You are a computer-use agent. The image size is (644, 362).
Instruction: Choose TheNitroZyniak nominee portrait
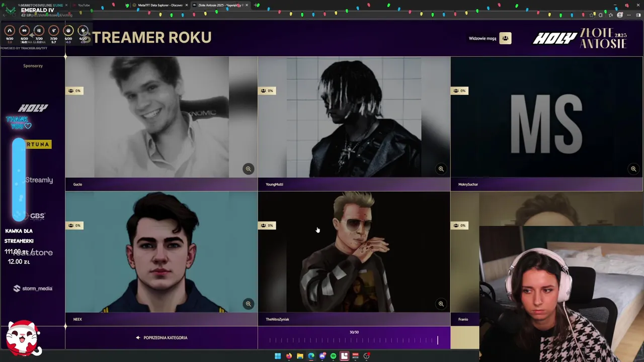click(354, 252)
